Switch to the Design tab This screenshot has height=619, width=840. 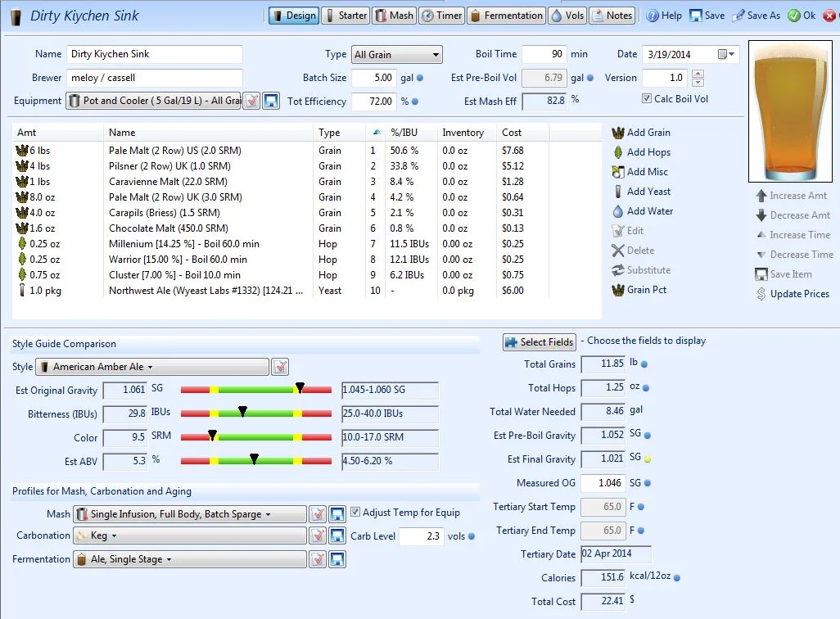(x=294, y=16)
